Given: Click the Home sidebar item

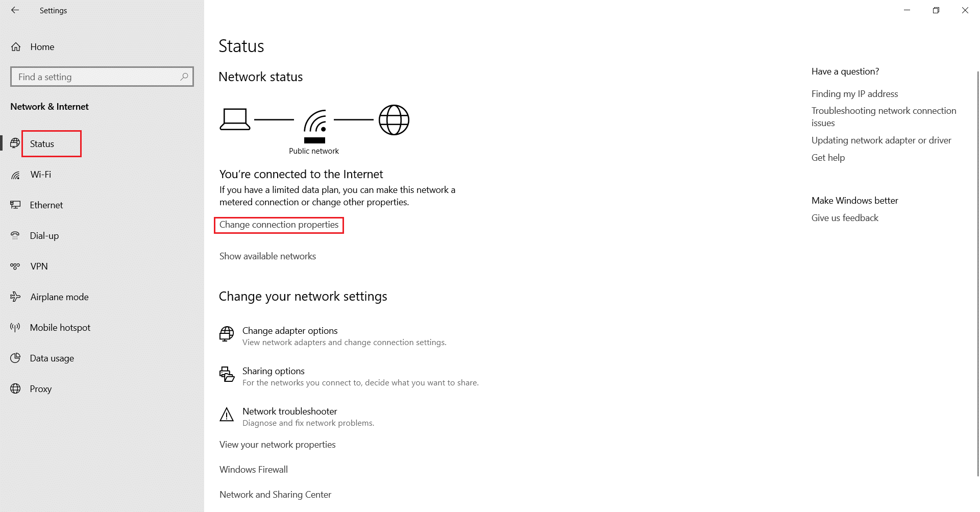Looking at the screenshot, I should pos(42,46).
